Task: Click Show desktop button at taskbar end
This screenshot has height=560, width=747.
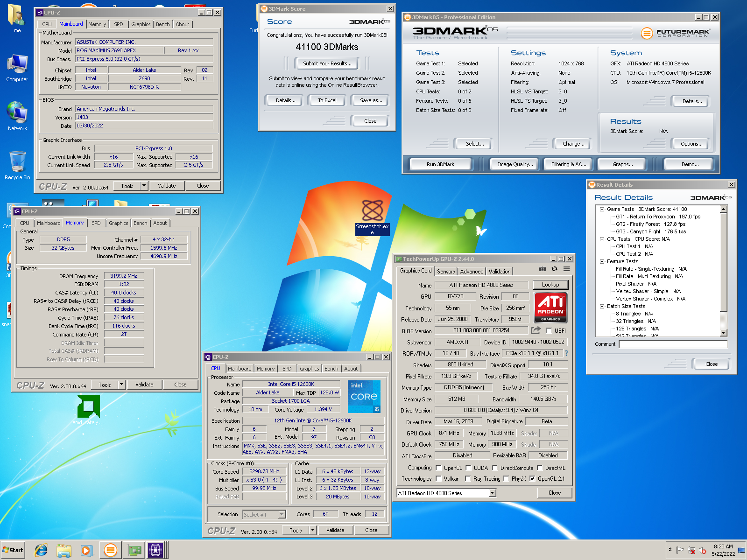Action: 742,551
